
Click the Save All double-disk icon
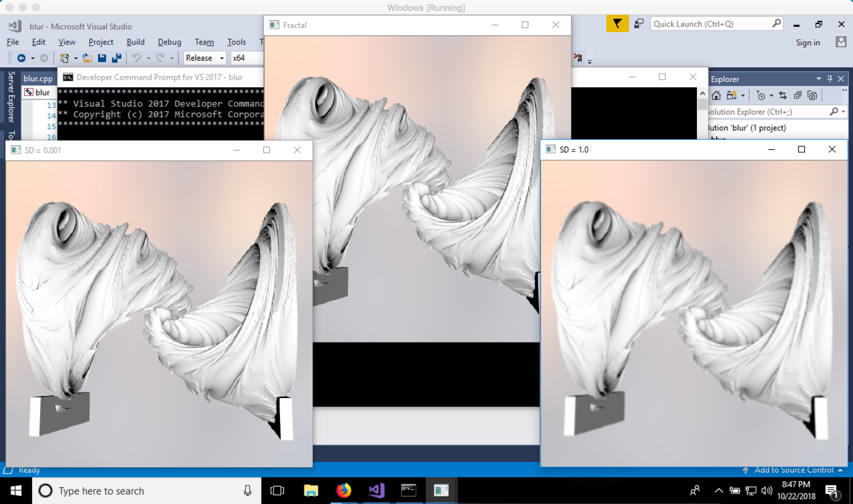117,58
